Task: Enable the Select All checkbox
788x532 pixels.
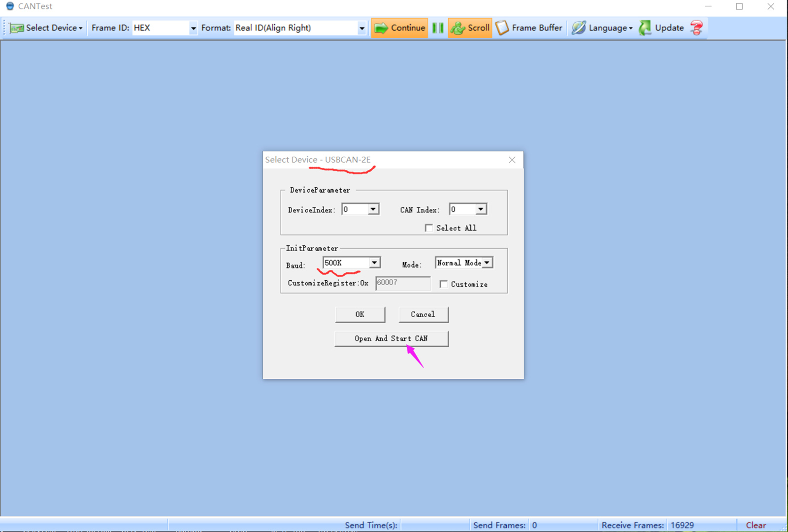Action: [429, 228]
